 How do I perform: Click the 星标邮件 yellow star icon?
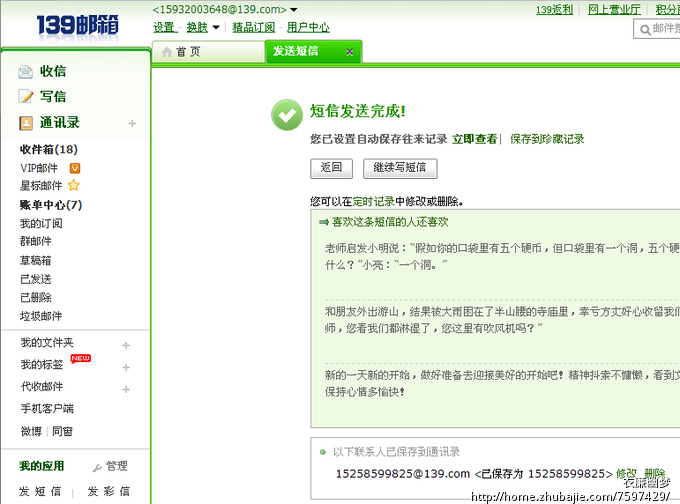tap(74, 185)
